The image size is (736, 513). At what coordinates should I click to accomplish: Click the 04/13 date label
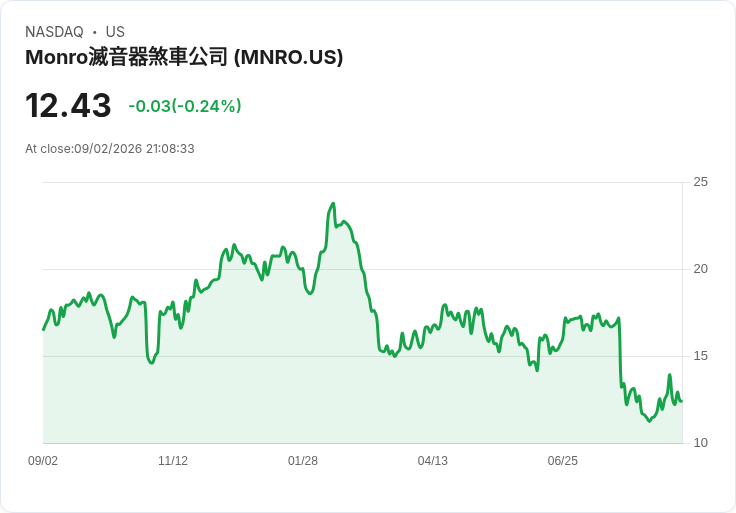click(433, 461)
